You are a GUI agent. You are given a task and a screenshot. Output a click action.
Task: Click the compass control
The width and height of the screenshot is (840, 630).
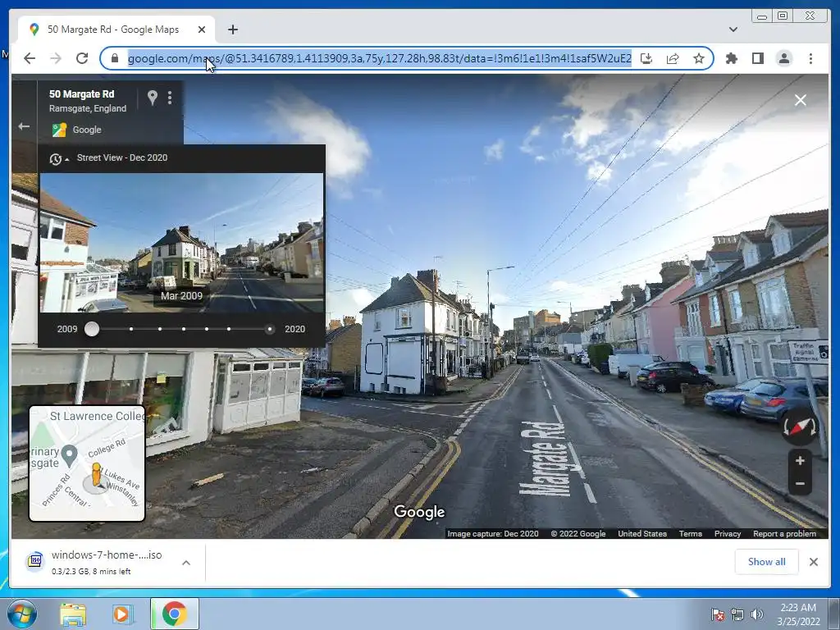click(x=799, y=427)
